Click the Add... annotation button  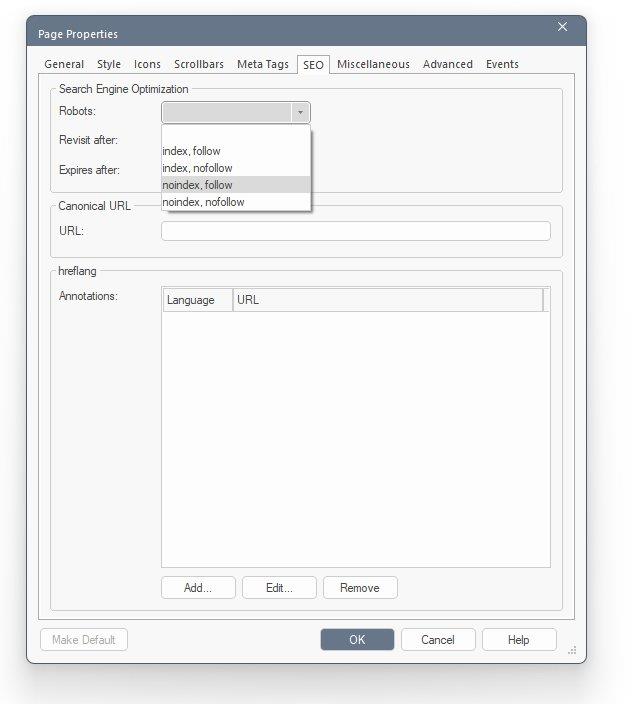tap(198, 588)
